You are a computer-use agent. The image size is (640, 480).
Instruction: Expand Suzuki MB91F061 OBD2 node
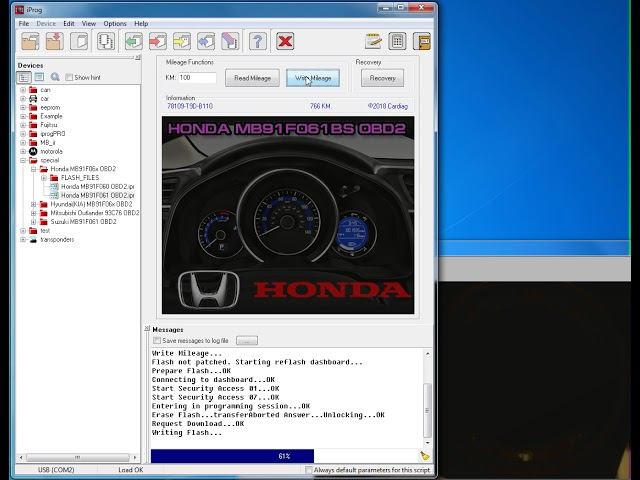click(x=33, y=222)
